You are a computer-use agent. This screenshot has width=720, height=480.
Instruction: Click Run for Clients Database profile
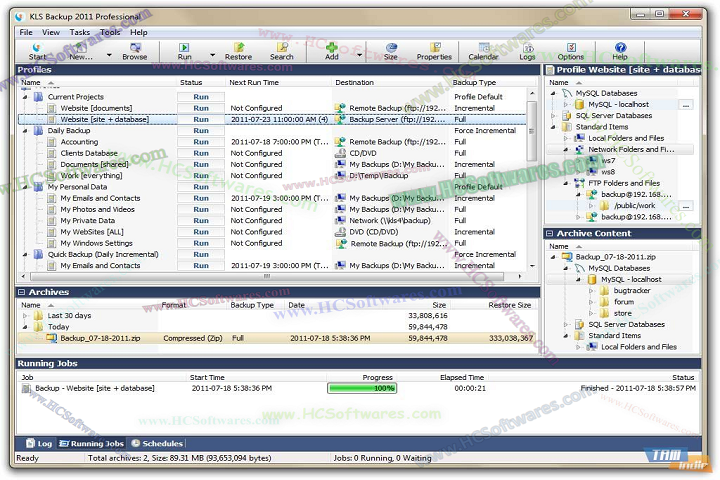pos(201,153)
